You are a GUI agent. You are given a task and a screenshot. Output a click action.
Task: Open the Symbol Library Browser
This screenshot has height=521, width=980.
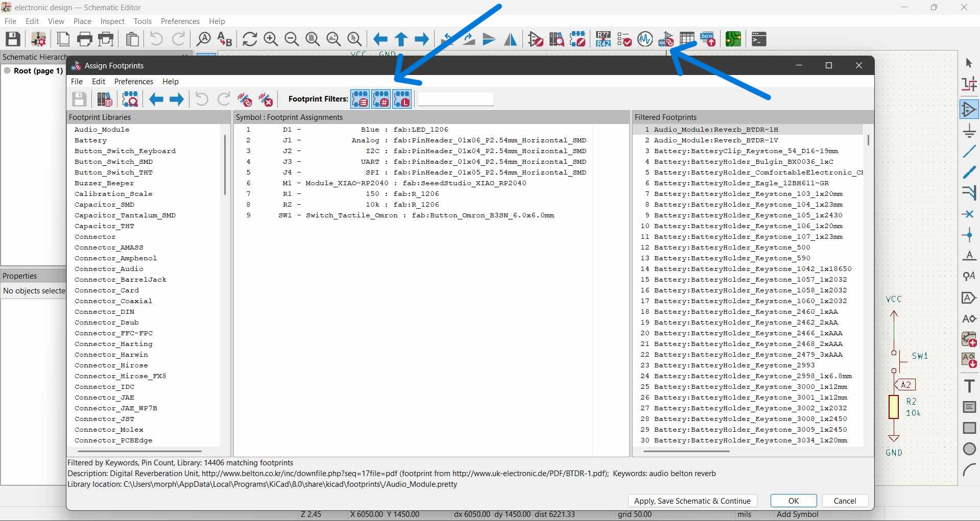tap(557, 39)
